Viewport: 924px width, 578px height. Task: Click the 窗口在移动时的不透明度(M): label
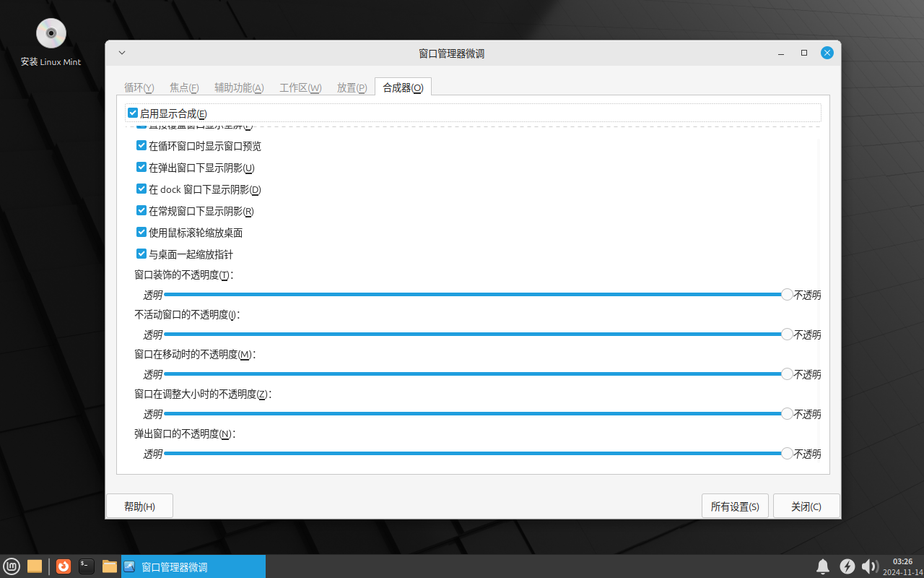click(x=195, y=355)
